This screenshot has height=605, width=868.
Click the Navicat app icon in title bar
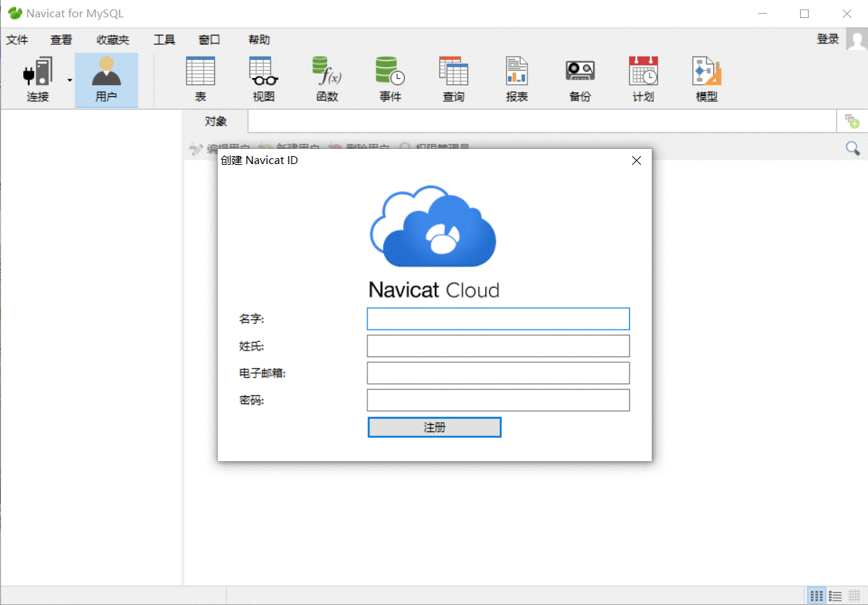click(14, 13)
